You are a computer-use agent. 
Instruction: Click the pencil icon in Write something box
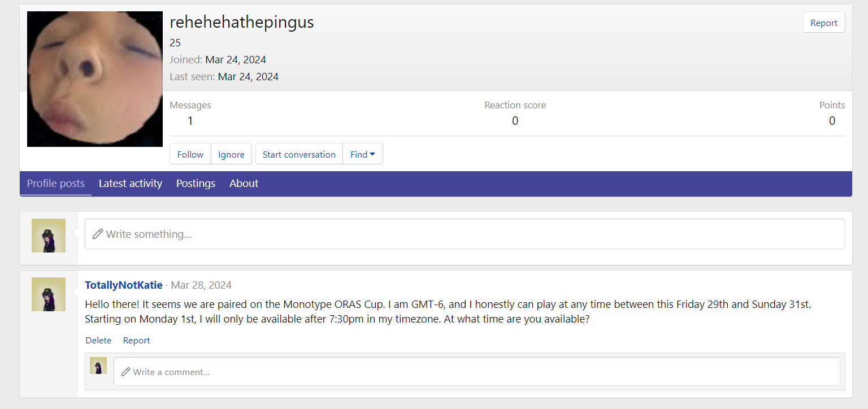tap(98, 234)
